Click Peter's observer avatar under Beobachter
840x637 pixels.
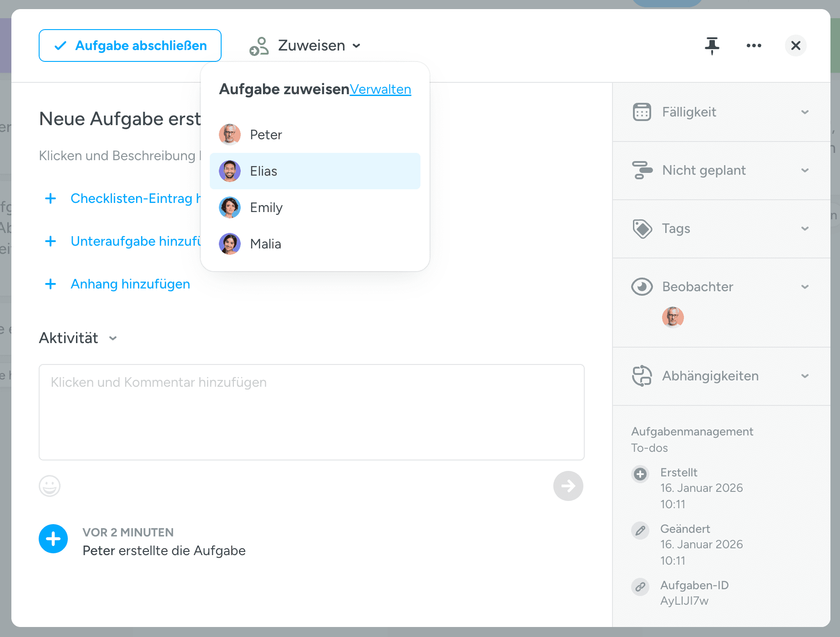pos(673,317)
